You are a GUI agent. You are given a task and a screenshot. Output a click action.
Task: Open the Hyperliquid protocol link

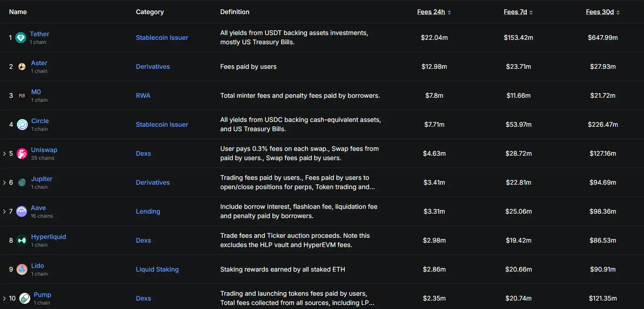[x=48, y=237]
